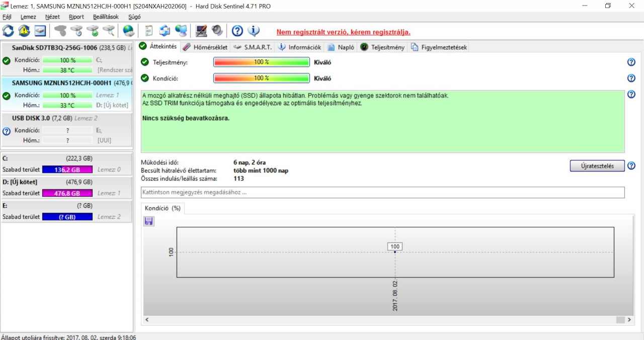Click the info bubble toolbar icon
Image resolution: width=644 pixels, height=340 pixels.
tap(254, 31)
